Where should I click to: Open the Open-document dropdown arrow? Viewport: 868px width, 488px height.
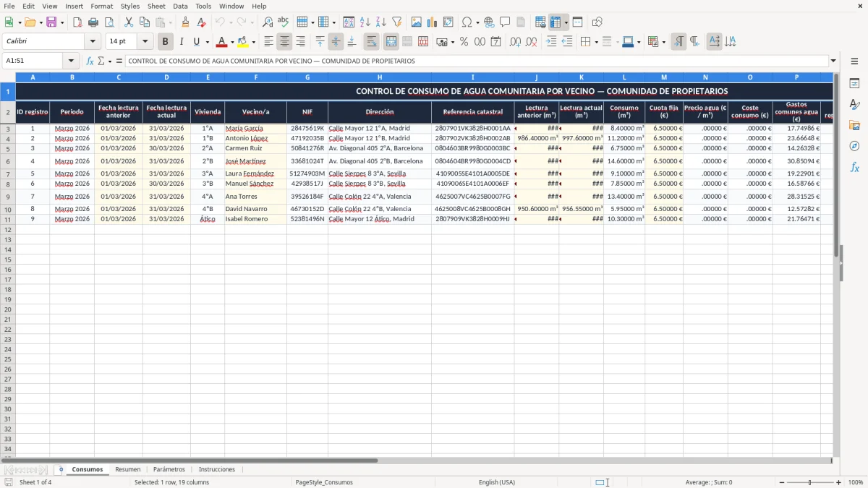pyautogui.click(x=41, y=22)
